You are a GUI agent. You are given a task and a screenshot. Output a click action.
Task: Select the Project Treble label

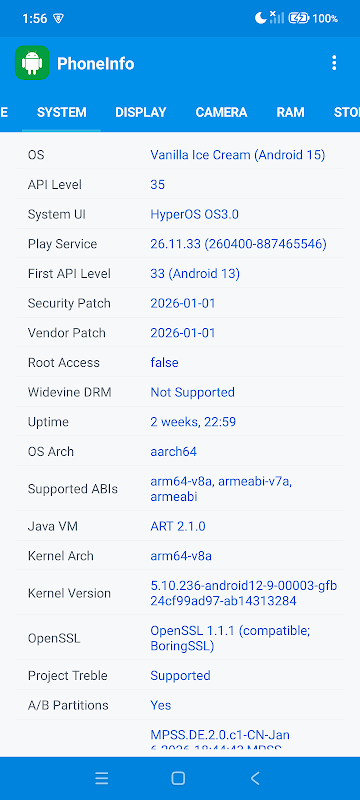[67, 676]
